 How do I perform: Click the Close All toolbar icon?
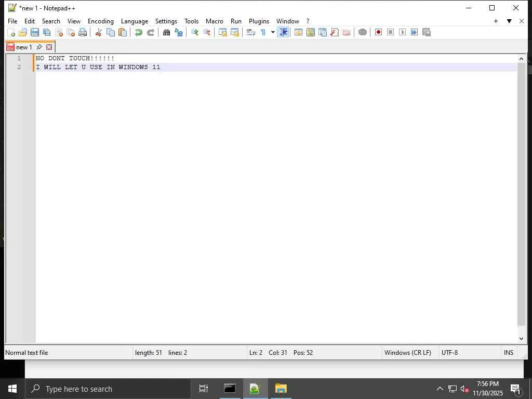click(x=71, y=32)
